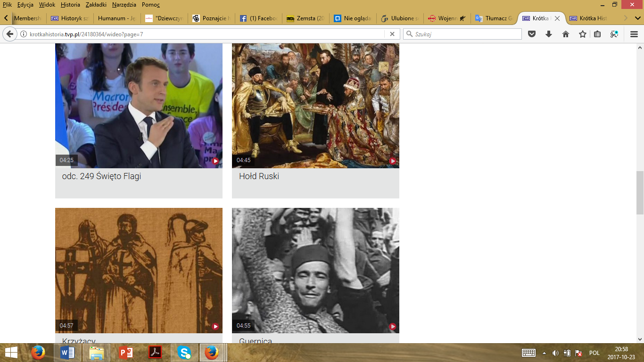Click the Guernica black-and-white thumbnail

click(315, 271)
